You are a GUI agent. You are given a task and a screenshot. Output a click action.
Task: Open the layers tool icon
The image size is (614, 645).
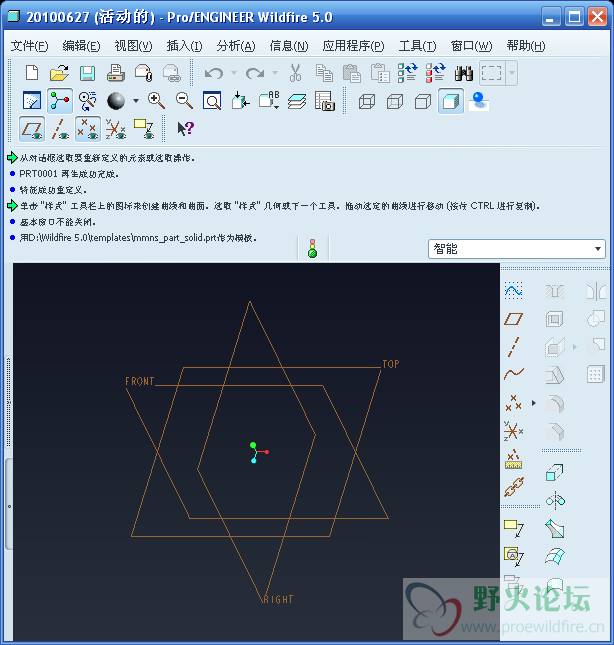click(297, 101)
